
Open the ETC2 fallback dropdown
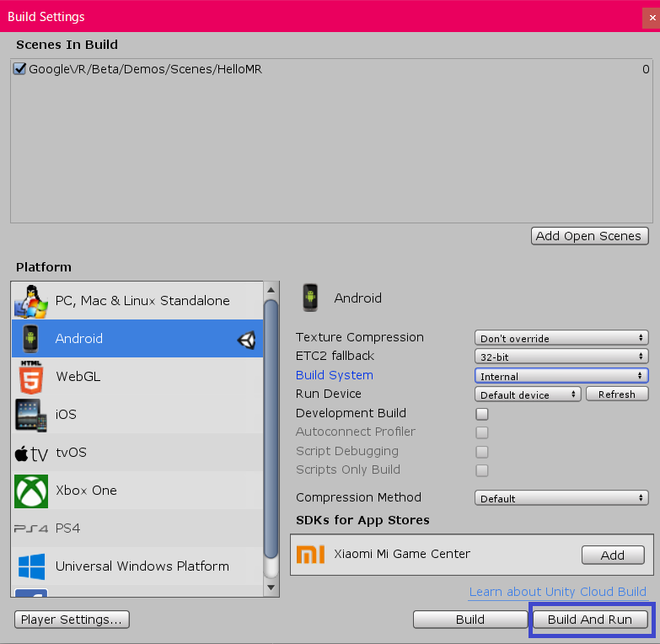[561, 357]
